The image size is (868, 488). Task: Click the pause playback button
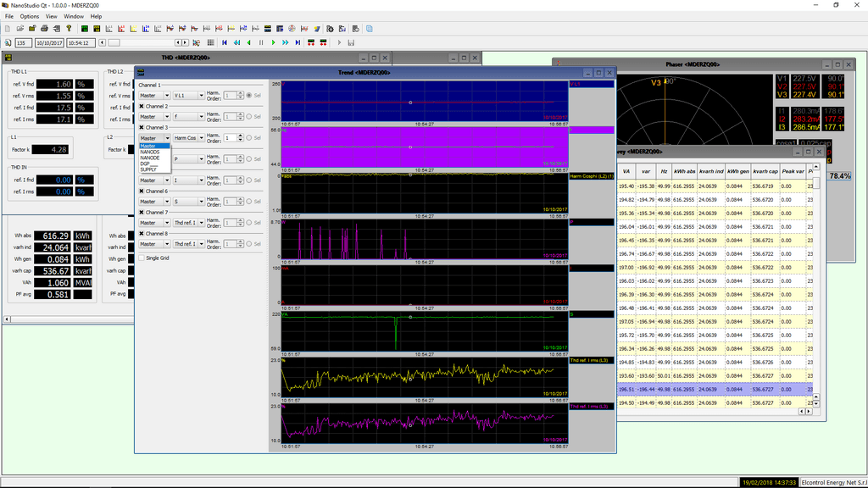pyautogui.click(x=261, y=42)
